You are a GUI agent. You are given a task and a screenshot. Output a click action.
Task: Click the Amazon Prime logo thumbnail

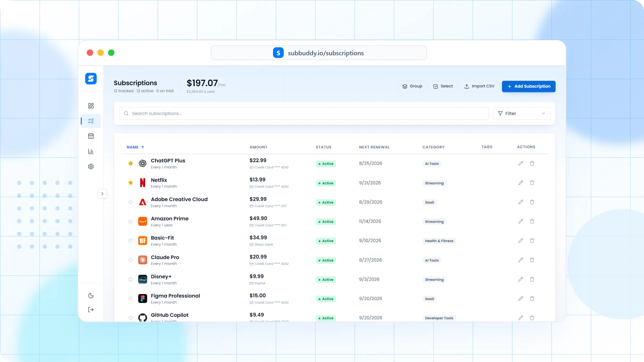click(x=143, y=221)
